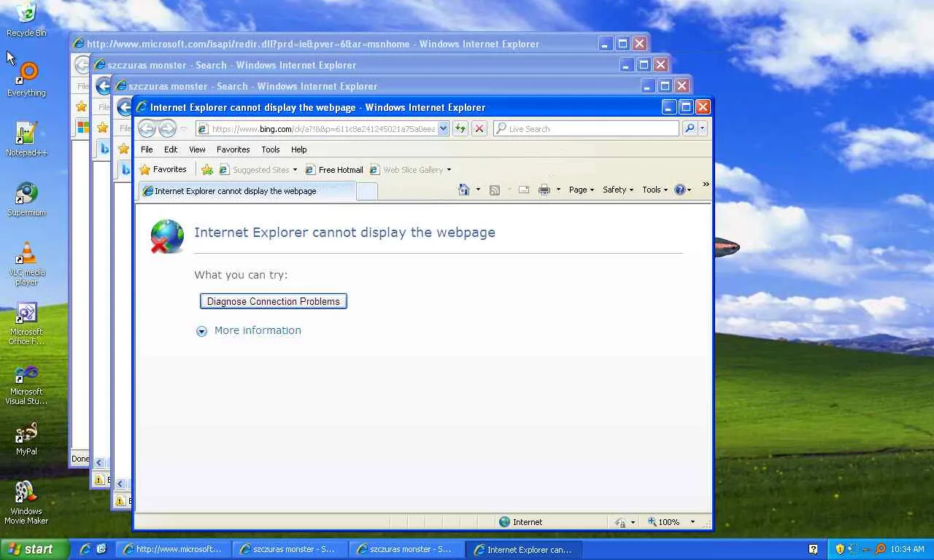The width and height of the screenshot is (934, 560).
Task: Click the 10:34 AM taskbar clock
Action: point(907,549)
